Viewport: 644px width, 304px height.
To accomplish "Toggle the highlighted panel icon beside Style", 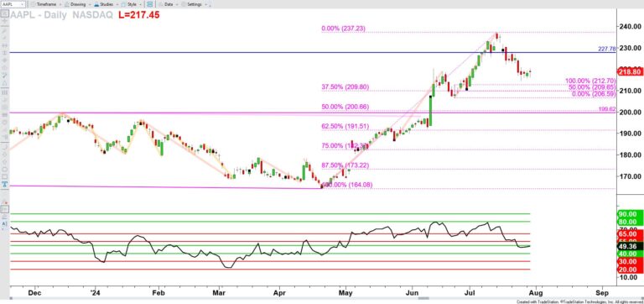I will point(149,4).
